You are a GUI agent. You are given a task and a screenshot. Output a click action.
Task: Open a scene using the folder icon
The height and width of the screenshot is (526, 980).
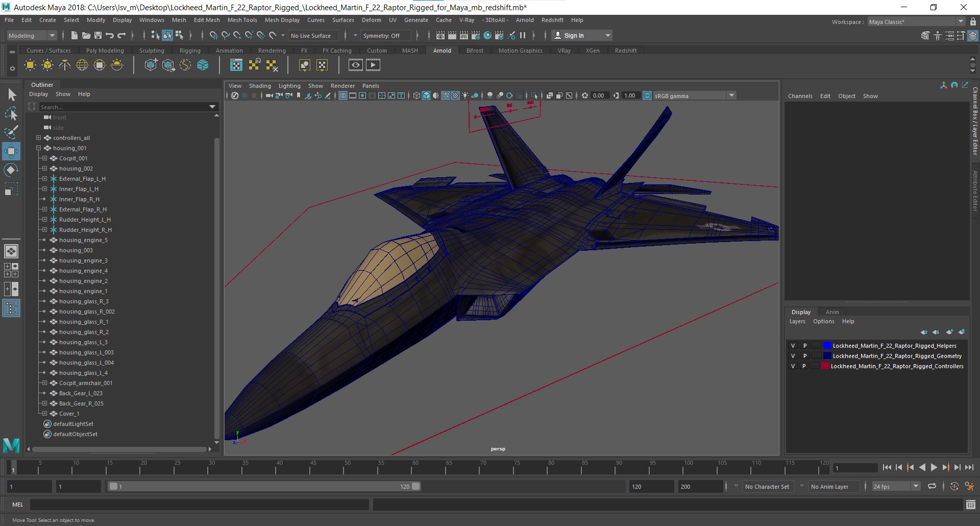(86, 35)
